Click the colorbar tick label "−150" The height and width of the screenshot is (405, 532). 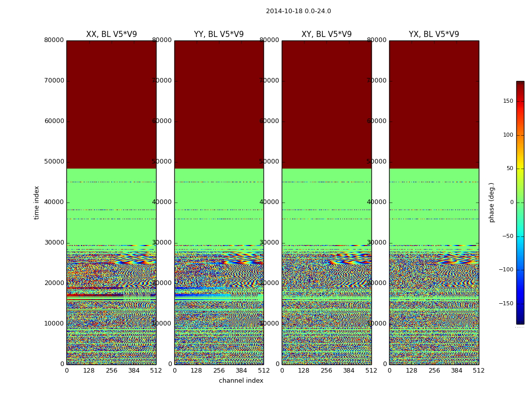pyautogui.click(x=506, y=304)
